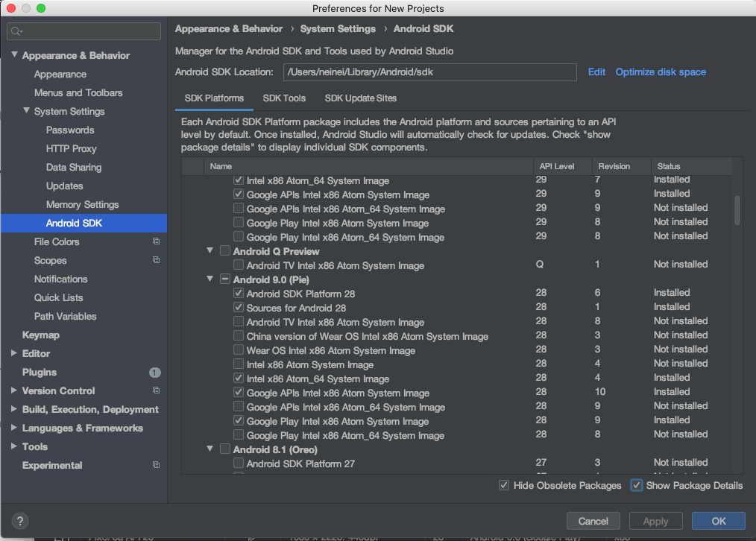Click the Apply button
The height and width of the screenshot is (541, 756).
(x=655, y=521)
